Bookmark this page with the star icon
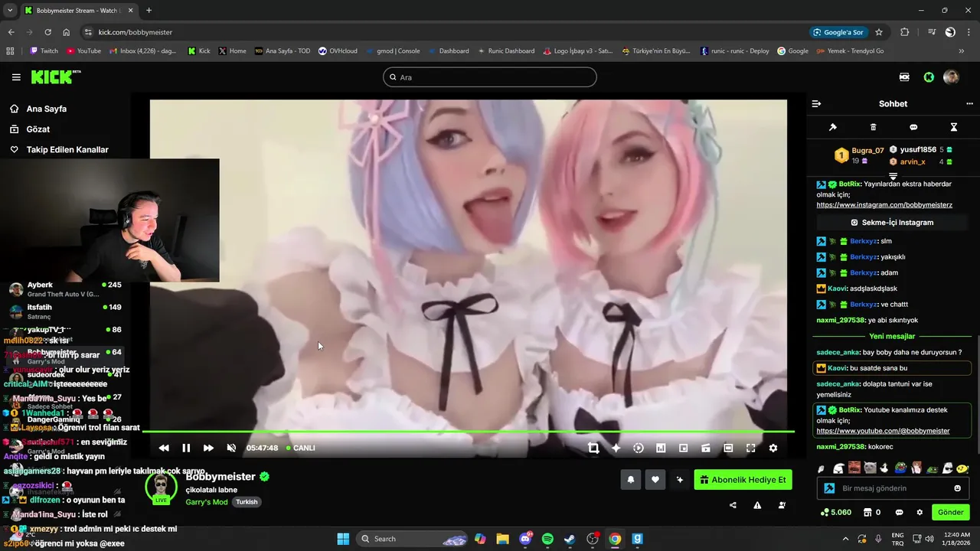 coord(879,32)
